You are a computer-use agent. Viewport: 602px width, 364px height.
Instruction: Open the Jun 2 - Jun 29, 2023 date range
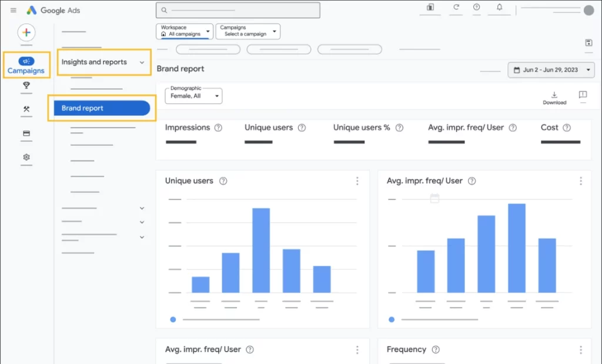[x=551, y=70]
